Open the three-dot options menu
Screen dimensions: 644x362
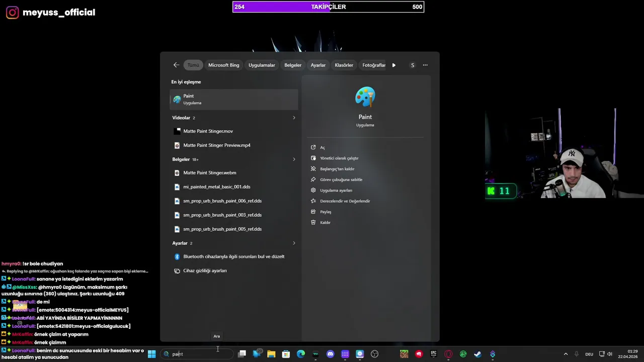click(425, 65)
